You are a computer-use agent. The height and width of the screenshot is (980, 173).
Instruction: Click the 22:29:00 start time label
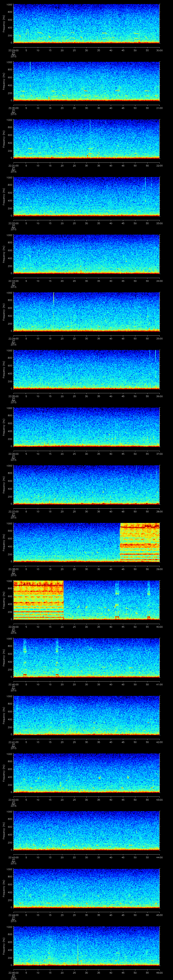tap(13, 50)
